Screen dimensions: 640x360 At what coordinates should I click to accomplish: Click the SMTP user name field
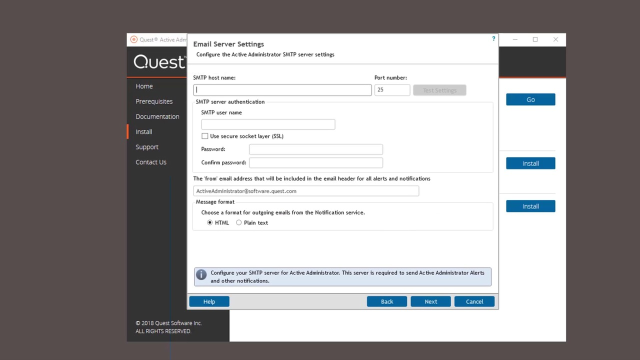[268, 124]
